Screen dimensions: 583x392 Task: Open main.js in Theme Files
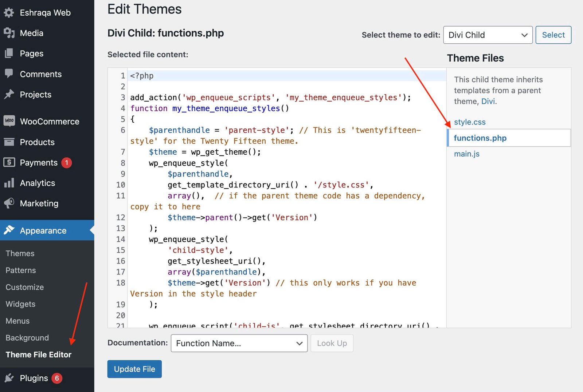click(467, 154)
